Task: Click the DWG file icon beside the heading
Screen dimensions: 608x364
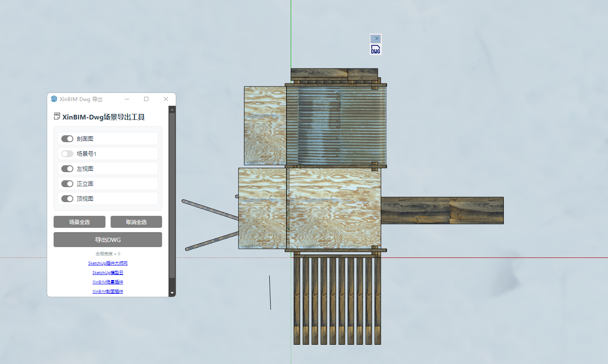Action: coord(57,116)
